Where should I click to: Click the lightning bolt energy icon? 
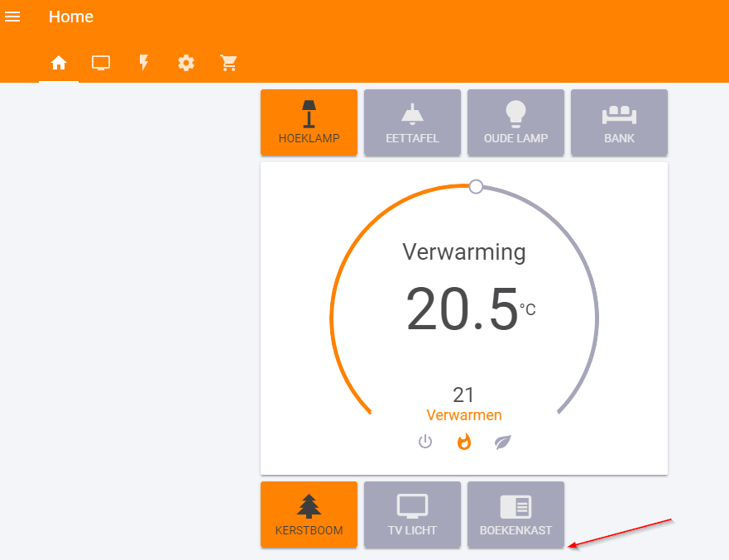pyautogui.click(x=144, y=62)
